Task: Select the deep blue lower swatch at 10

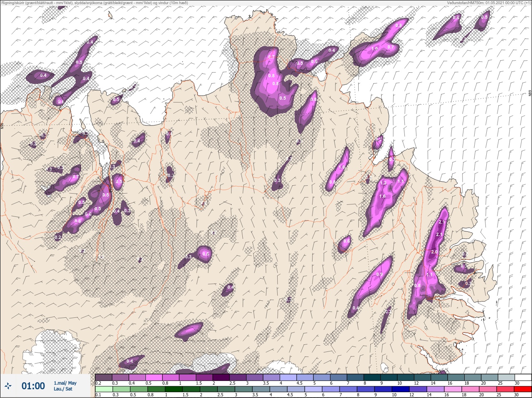Action: (x=400, y=389)
